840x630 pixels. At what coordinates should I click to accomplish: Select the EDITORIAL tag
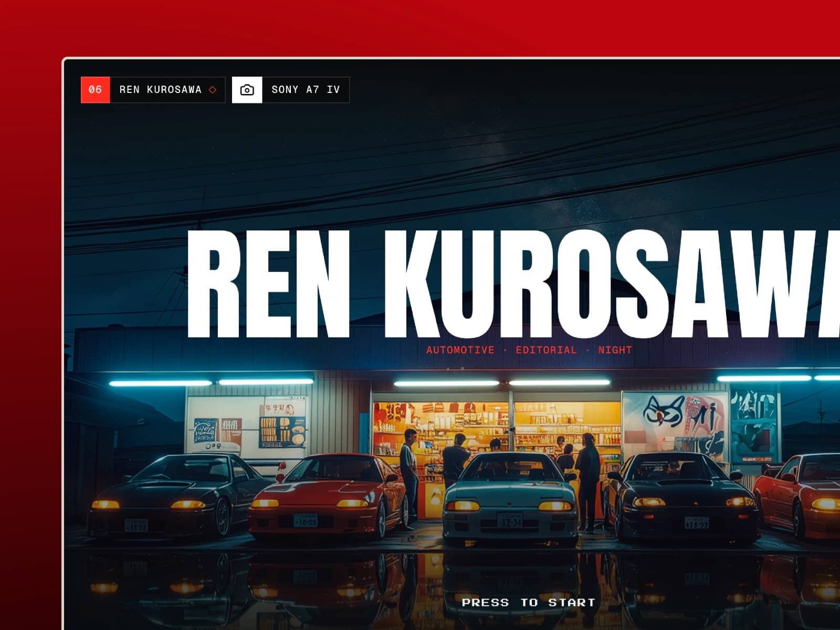pos(546,350)
